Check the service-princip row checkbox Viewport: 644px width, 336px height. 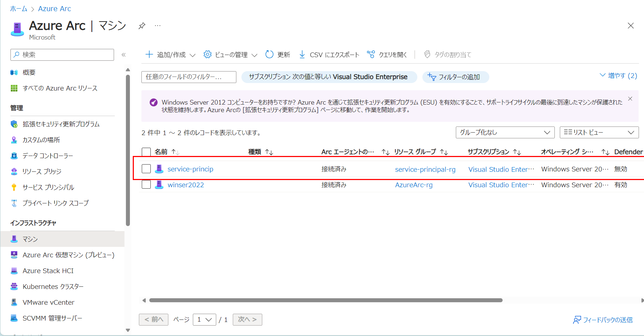(x=146, y=169)
